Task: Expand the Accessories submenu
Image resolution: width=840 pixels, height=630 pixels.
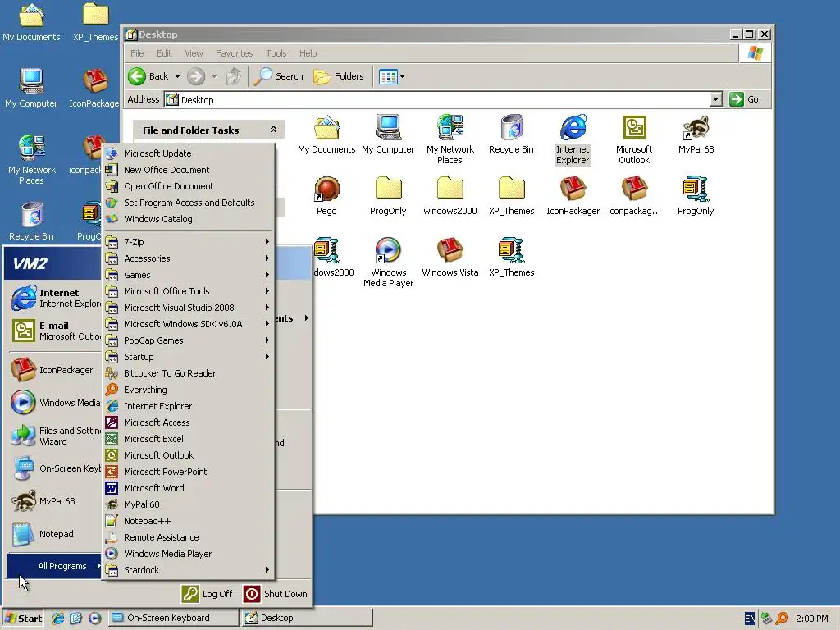Action: point(189,258)
